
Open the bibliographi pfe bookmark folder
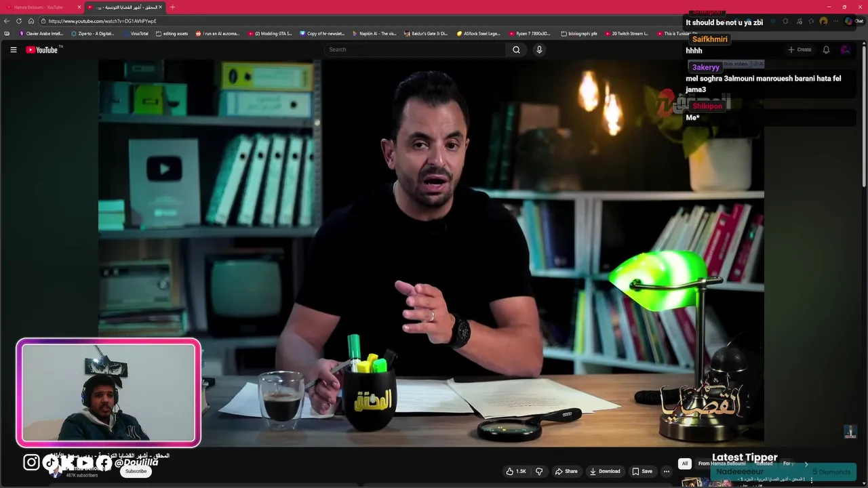[580, 33]
